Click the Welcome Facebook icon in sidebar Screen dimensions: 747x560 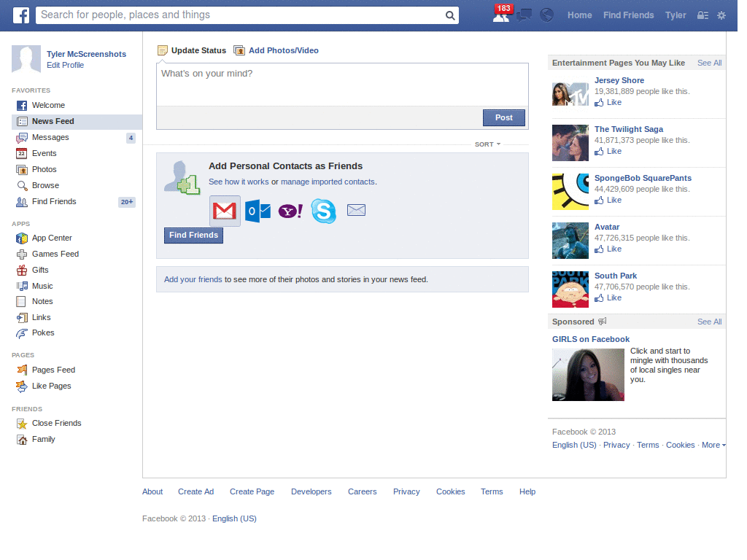tap(21, 106)
